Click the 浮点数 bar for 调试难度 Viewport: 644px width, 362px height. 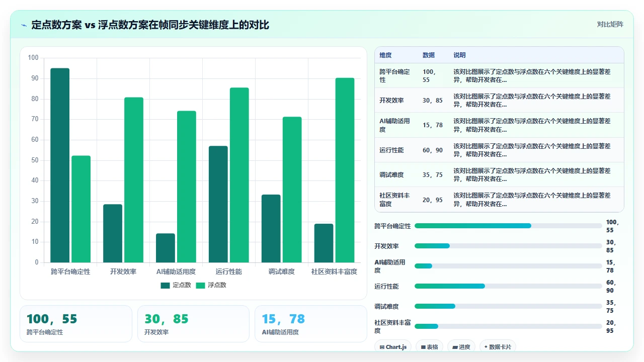pos(292,190)
